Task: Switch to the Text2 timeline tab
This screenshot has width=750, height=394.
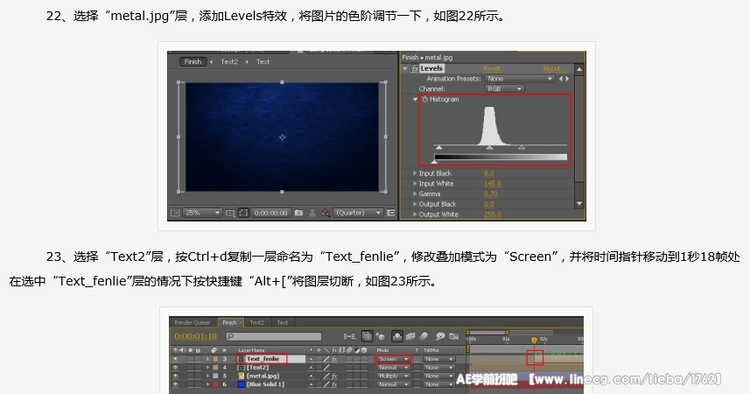Action: tap(257, 323)
